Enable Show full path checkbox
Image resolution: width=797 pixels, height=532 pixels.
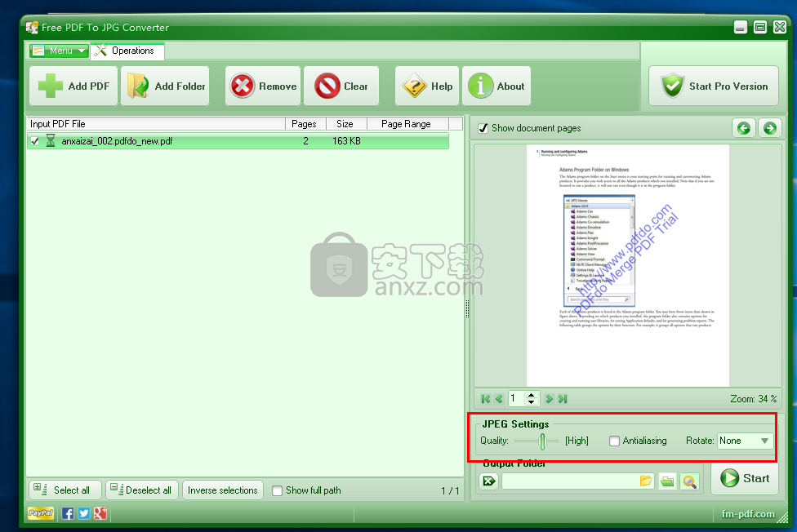click(277, 491)
